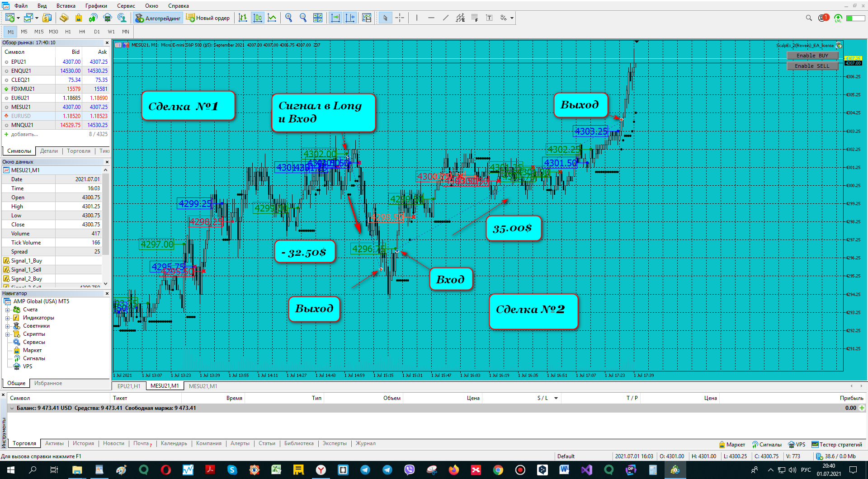
Task: Expand the Счета tree node
Action: 7,310
